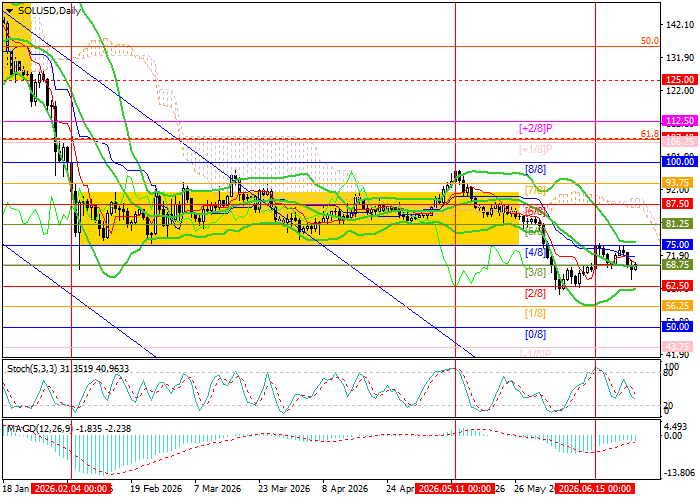Click the magenta 112.50 price tag

679,121
